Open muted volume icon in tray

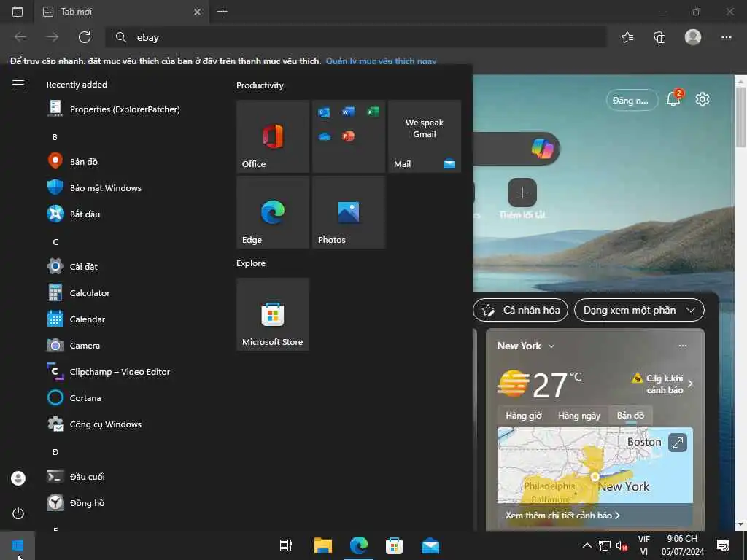click(x=622, y=545)
